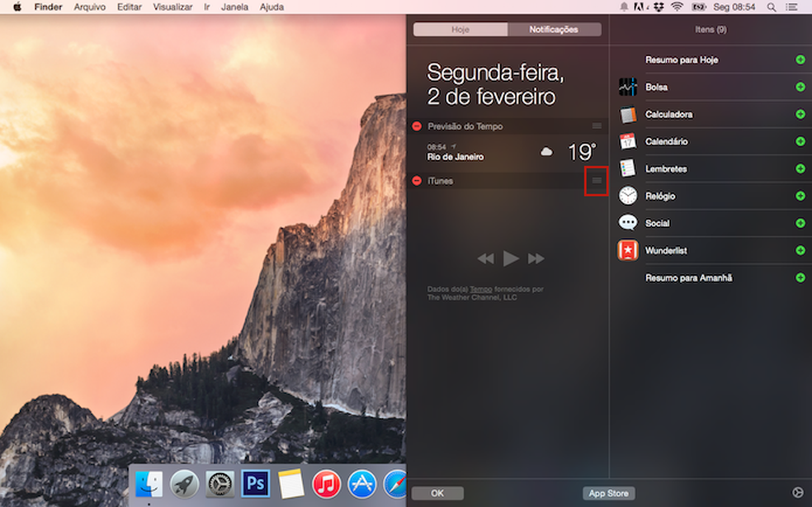The height and width of the screenshot is (507, 812).
Task: Open the Wi-Fi status menu
Action: tap(675, 7)
